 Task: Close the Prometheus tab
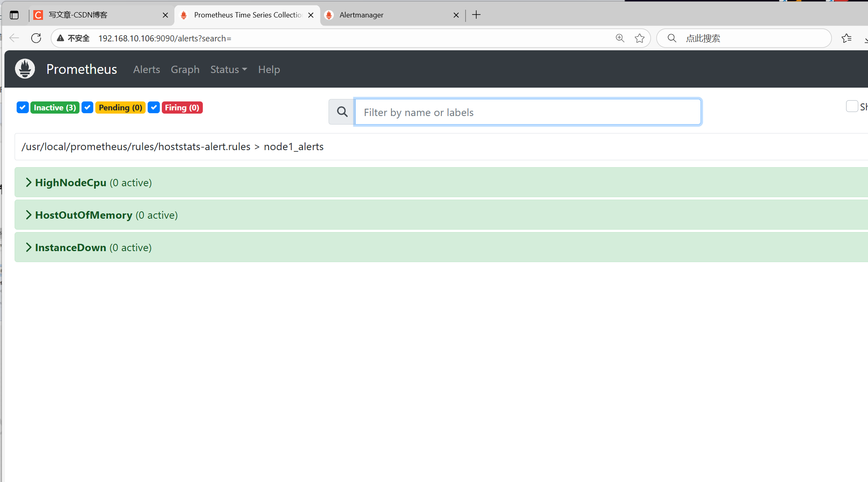311,15
